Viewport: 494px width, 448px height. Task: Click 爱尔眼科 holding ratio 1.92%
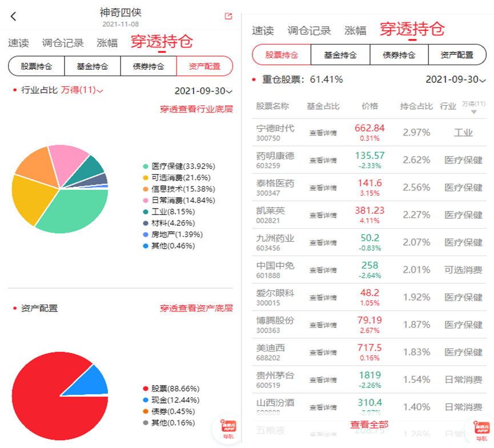(416, 297)
